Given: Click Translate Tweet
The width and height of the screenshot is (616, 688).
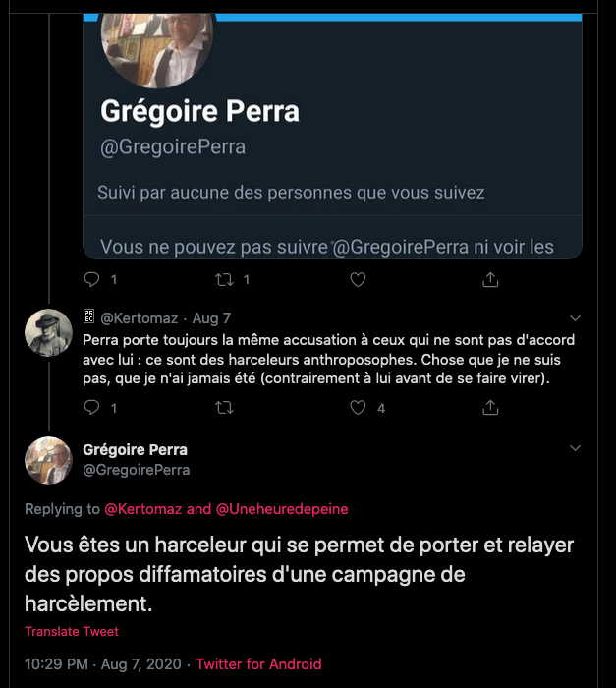Looking at the screenshot, I should pos(72,631).
